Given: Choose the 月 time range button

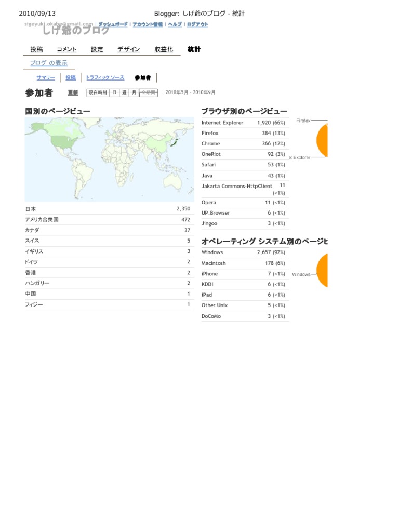Looking at the screenshot, I should coord(134,92).
